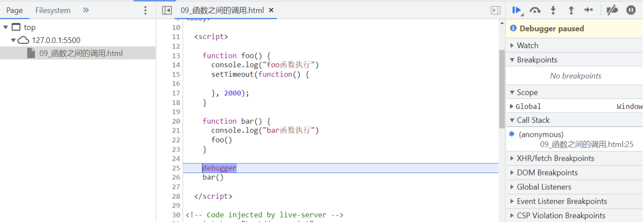Click line number 25 in the gutter
644x223 pixels.
click(x=176, y=168)
